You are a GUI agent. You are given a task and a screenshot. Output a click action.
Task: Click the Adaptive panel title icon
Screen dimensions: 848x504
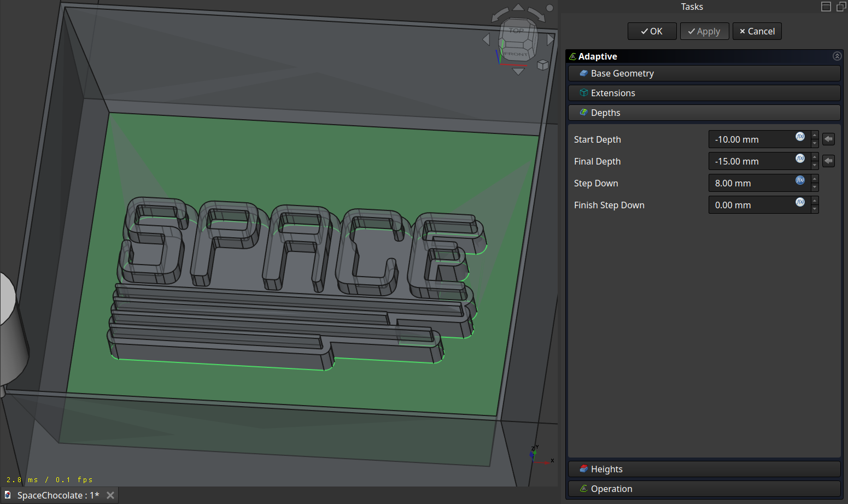(x=572, y=56)
